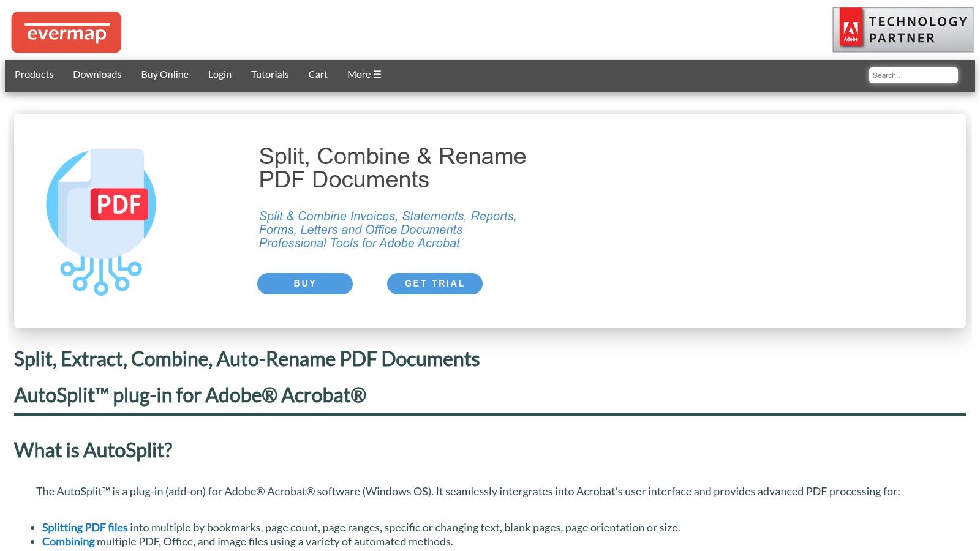The width and height of the screenshot is (980, 551).
Task: Click 'Split, Extract, Combine, Auto-Rename PDF Documents' heading
Action: (247, 359)
